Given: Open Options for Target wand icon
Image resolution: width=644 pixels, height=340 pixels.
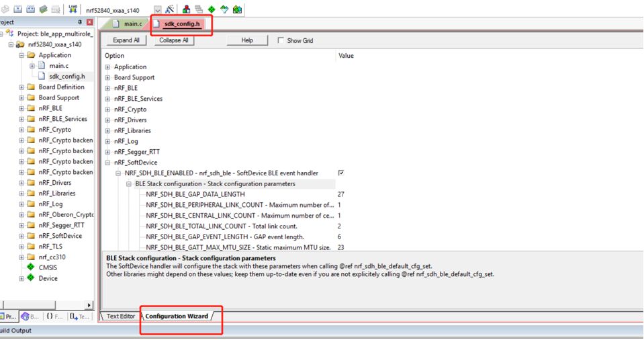Looking at the screenshot, I should (x=169, y=9).
